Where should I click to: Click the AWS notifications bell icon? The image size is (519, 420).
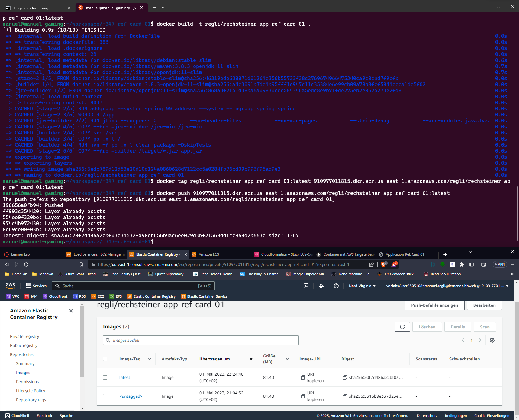[x=321, y=286]
